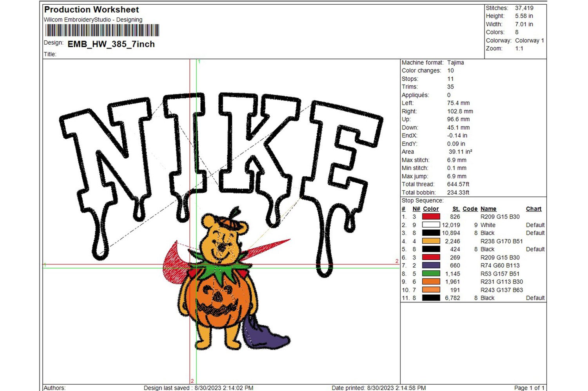Click the stitch count "12,019"
The width and height of the screenshot is (588, 391).
(x=451, y=225)
